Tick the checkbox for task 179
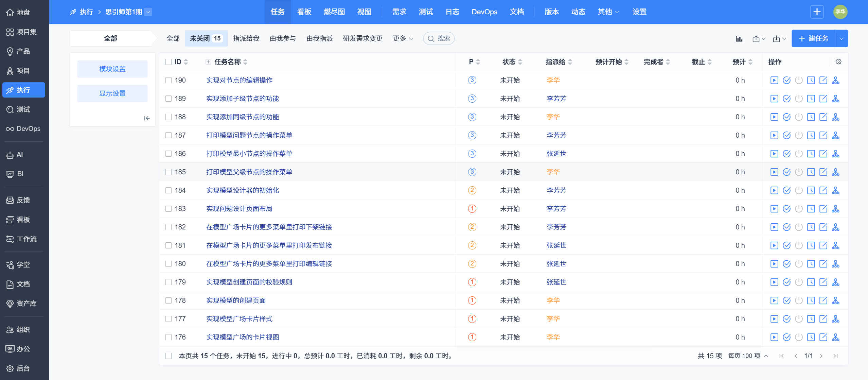This screenshot has height=380, width=868. coord(169,282)
